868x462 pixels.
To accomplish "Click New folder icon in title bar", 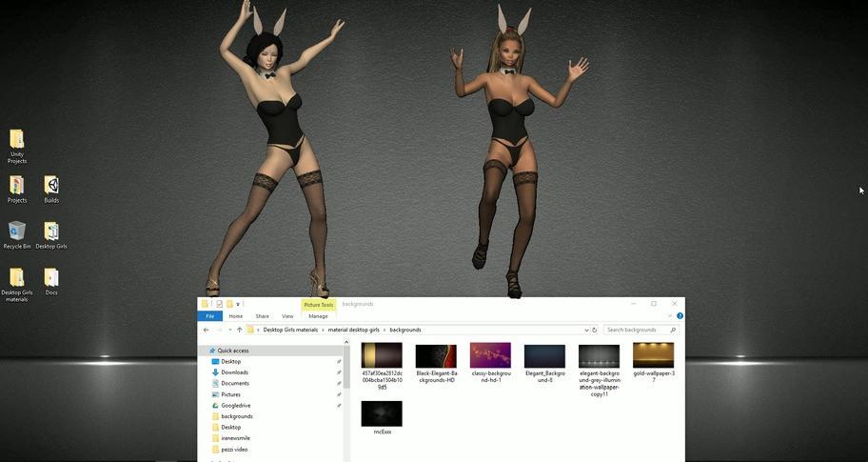I will click(229, 304).
